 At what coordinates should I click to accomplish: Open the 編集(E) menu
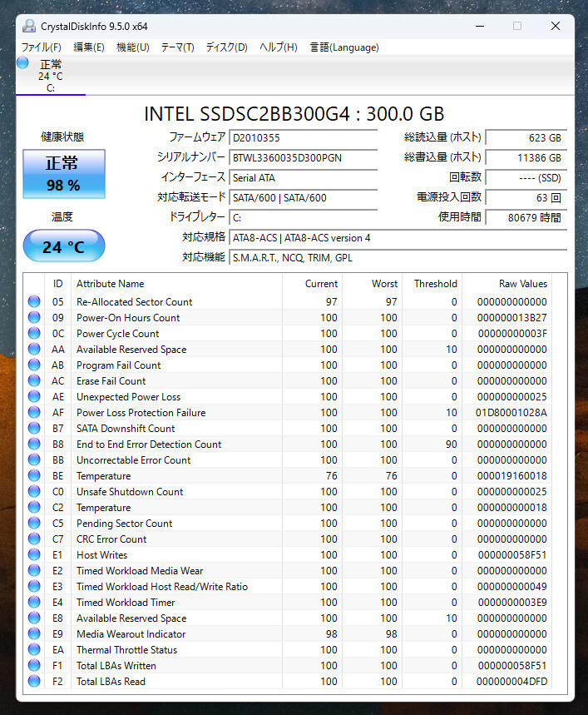(89, 47)
